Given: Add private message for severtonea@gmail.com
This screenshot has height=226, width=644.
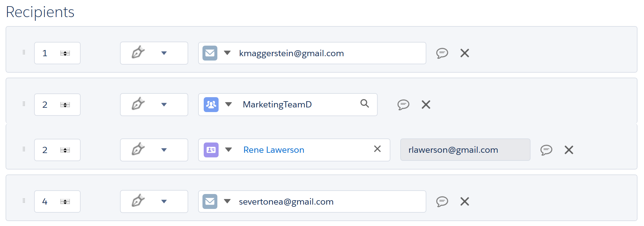Looking at the screenshot, I should tap(442, 201).
